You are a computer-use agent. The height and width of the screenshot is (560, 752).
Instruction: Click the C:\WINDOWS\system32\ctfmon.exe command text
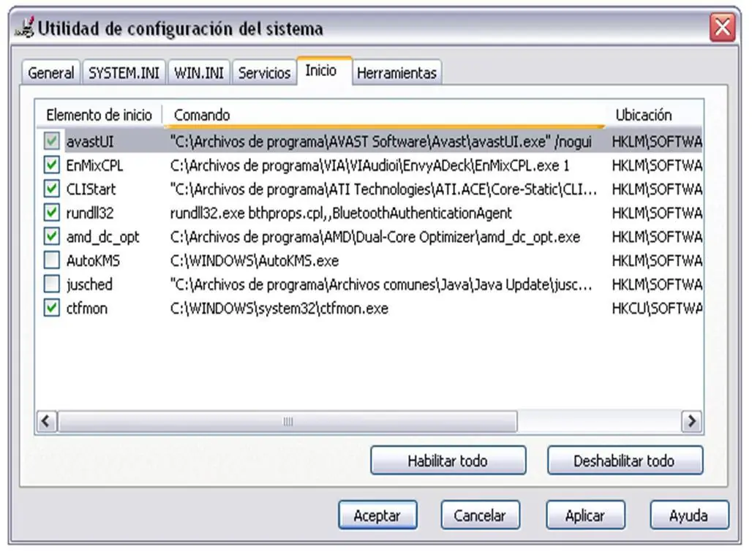(x=279, y=309)
